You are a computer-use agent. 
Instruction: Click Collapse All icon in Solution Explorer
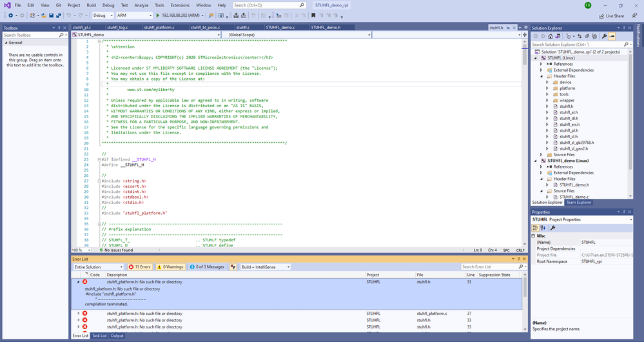pos(587,36)
